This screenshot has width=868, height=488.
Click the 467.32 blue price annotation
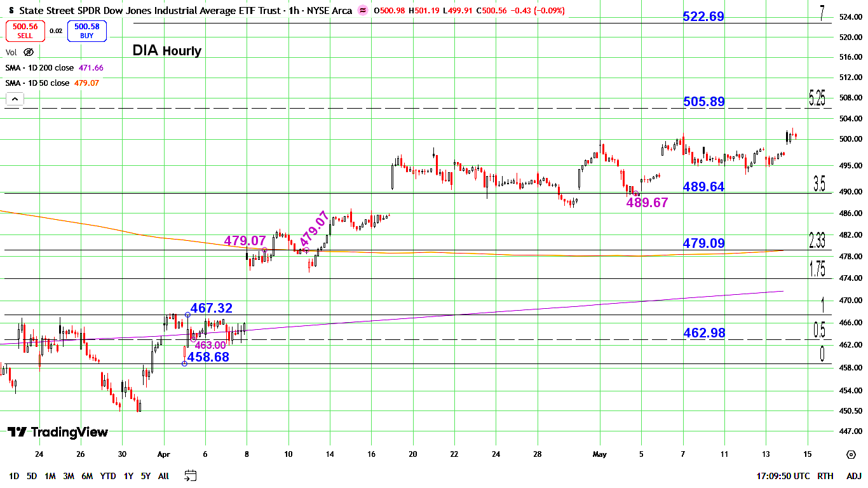[x=212, y=308]
